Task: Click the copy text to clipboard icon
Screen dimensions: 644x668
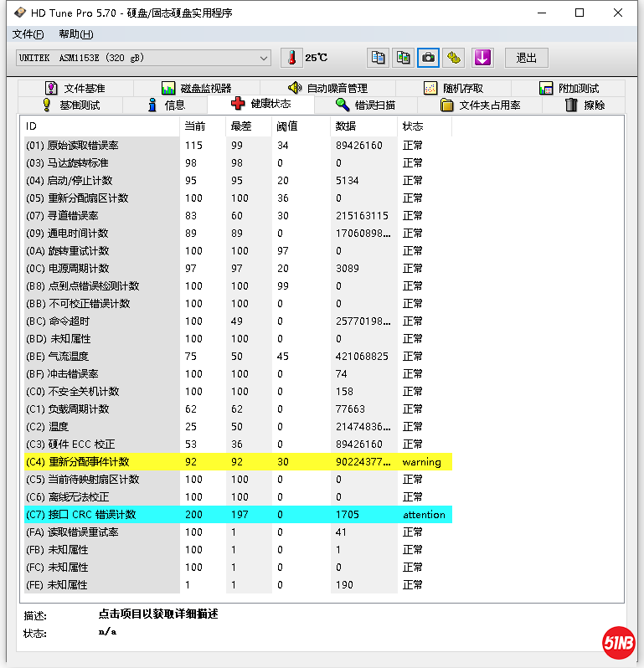Action: [x=378, y=58]
